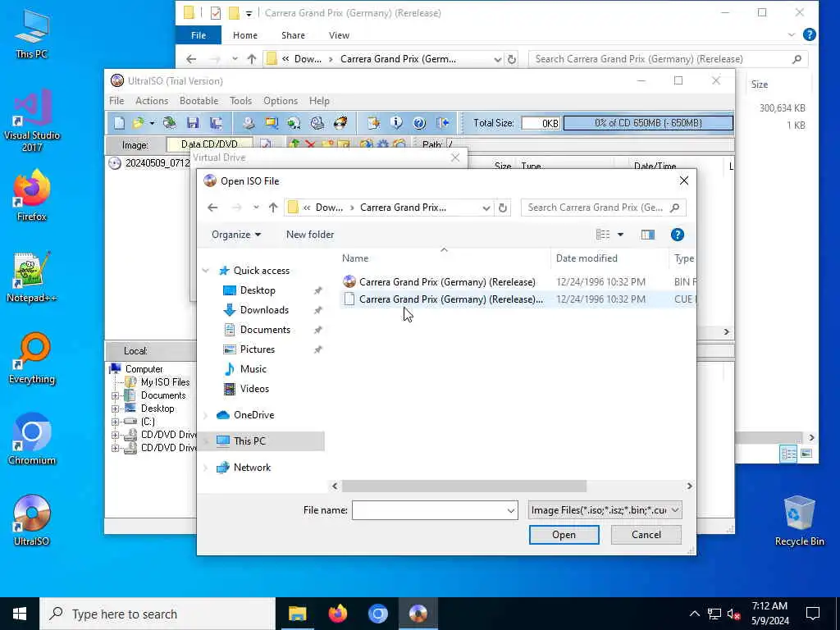The image size is (840, 630).
Task: Click the Recycle Bin desktop icon
Action: point(799,520)
